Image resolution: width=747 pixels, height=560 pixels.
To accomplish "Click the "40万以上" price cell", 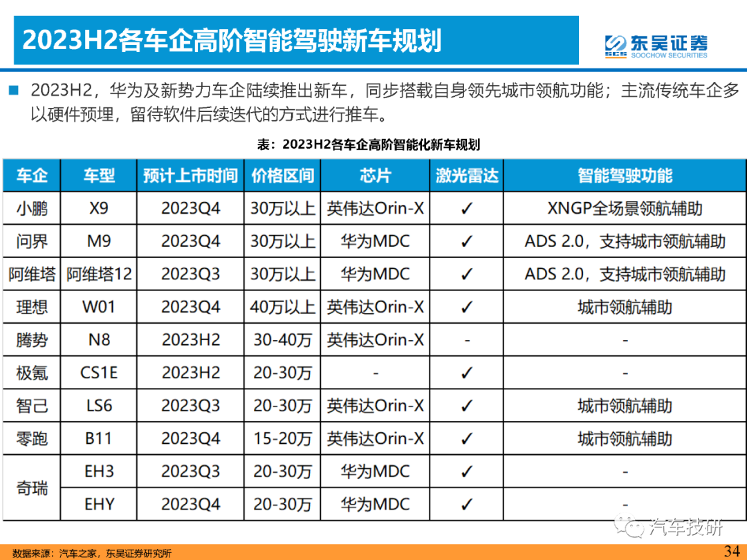I will [x=282, y=307].
